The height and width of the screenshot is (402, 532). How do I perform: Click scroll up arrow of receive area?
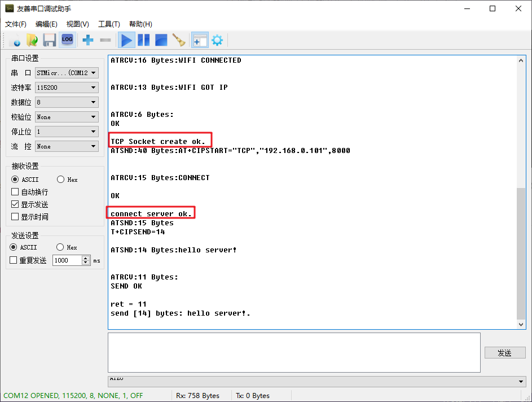521,60
